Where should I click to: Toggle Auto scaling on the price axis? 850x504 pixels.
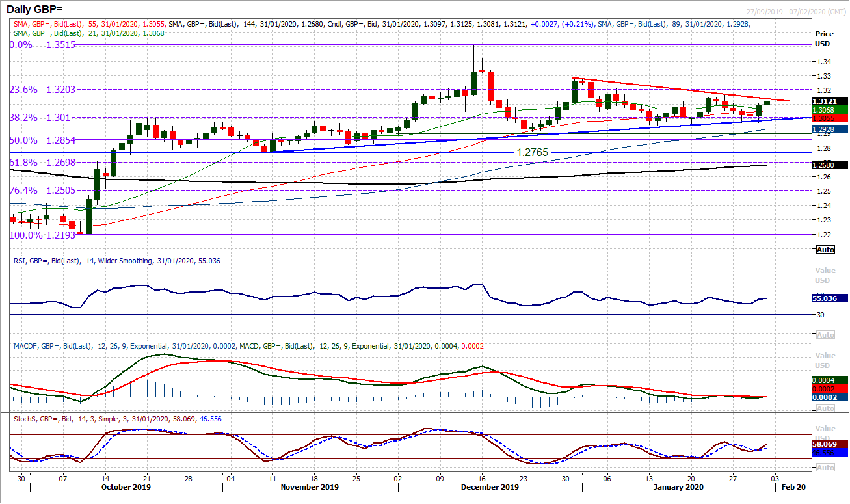coord(825,249)
